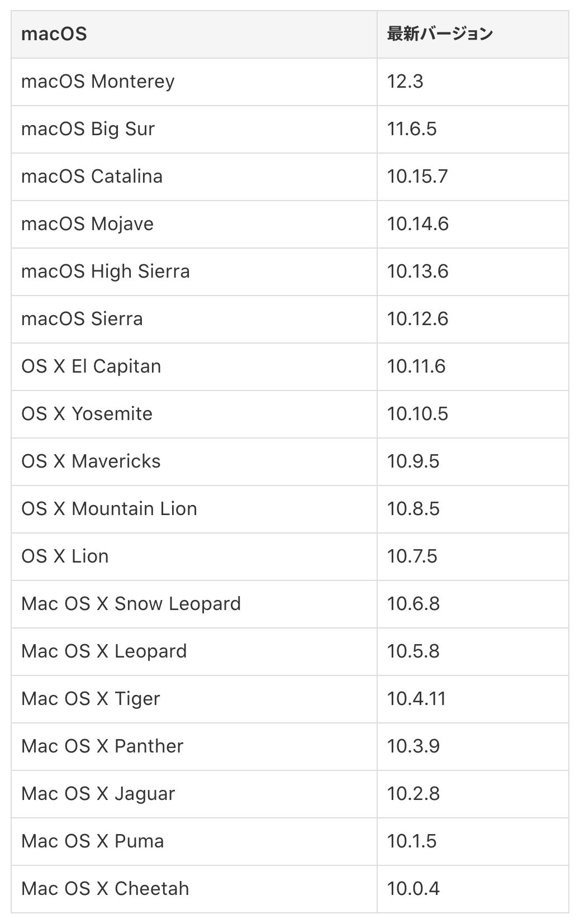
Task: Click the macOS column header
Action: tap(54, 34)
